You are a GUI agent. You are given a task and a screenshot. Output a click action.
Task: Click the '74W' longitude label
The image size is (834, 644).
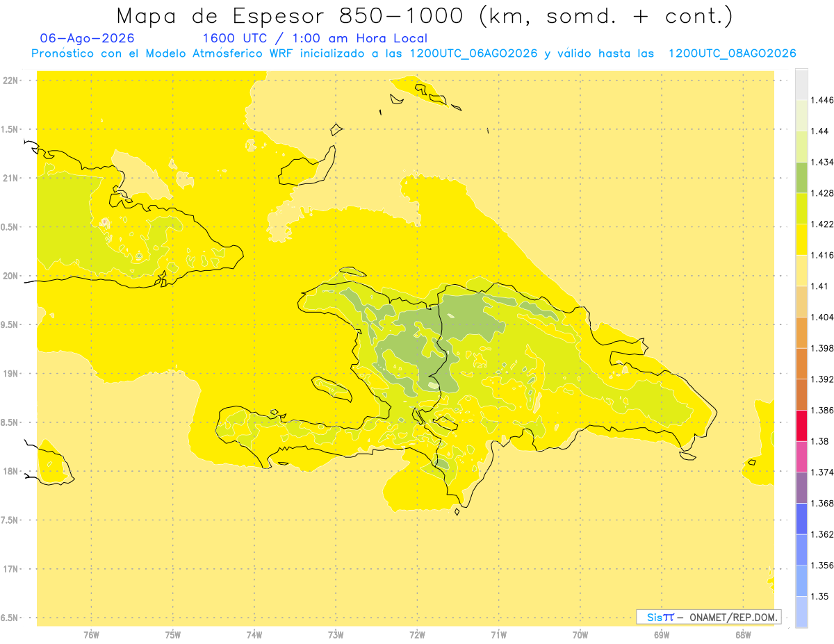[254, 634]
